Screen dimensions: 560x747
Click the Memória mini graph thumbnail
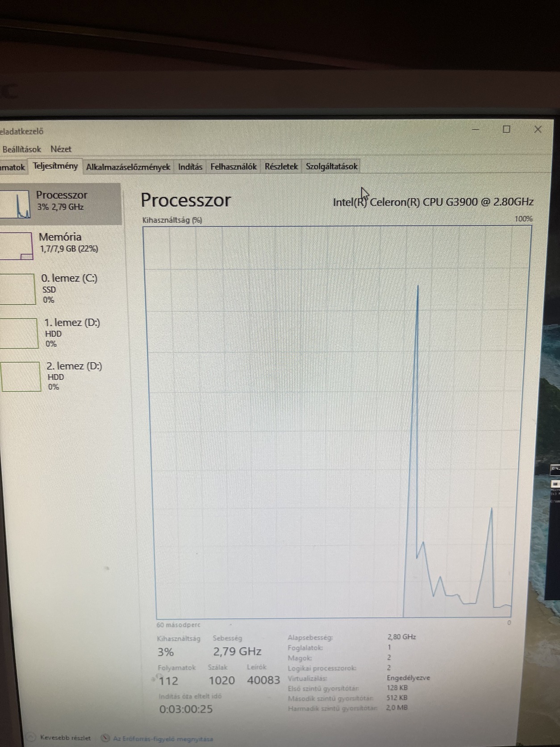[x=16, y=245]
